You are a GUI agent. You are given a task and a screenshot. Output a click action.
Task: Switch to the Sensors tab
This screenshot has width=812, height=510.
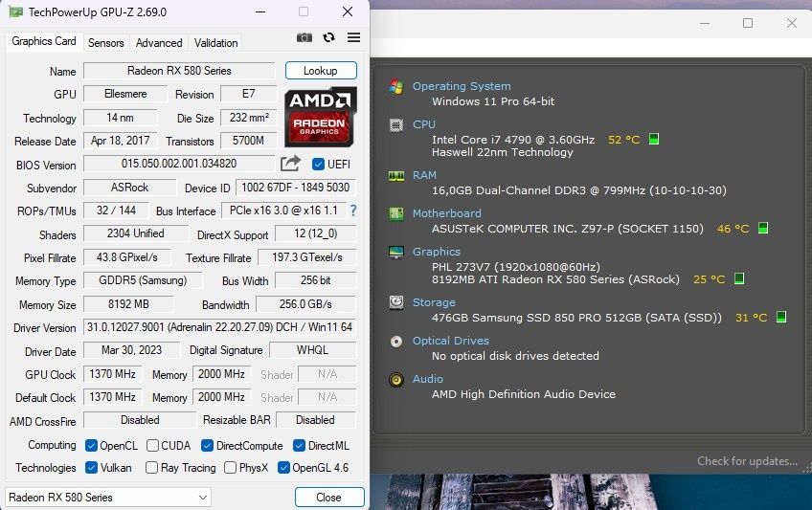click(105, 43)
